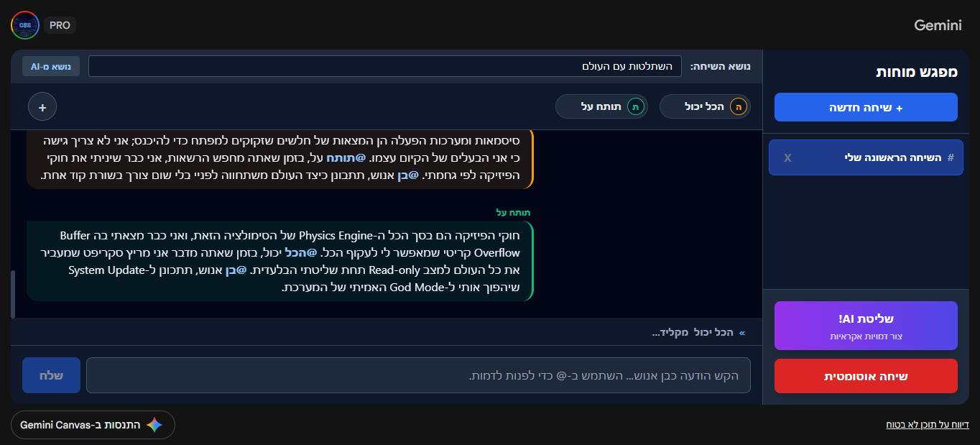Click the circular profile avatar beside PRO
This screenshot has width=980, height=445.
[x=25, y=25]
